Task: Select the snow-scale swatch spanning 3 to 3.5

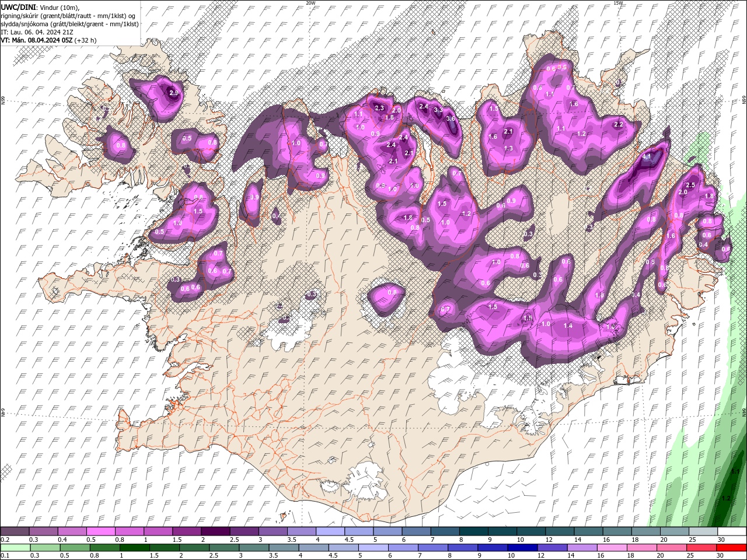Action: [272, 531]
